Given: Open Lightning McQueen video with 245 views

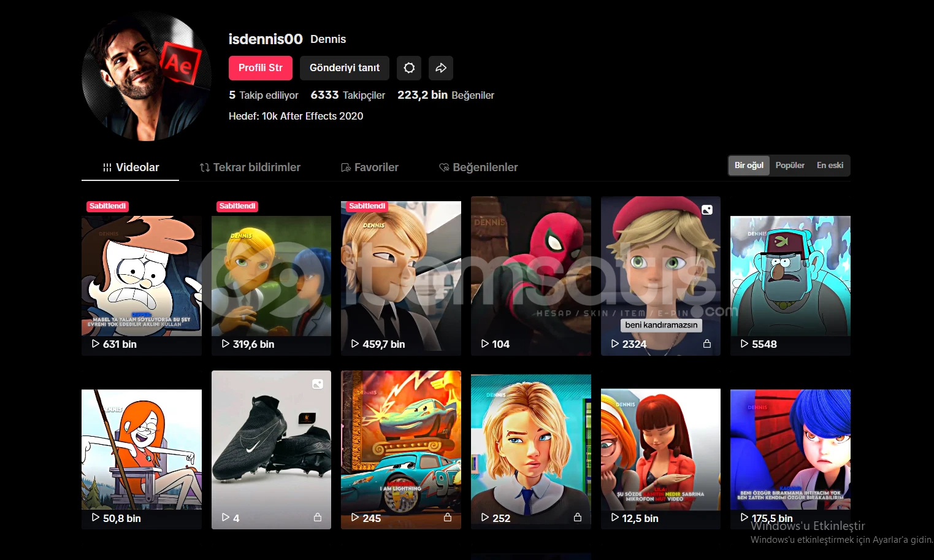Looking at the screenshot, I should coord(401,450).
